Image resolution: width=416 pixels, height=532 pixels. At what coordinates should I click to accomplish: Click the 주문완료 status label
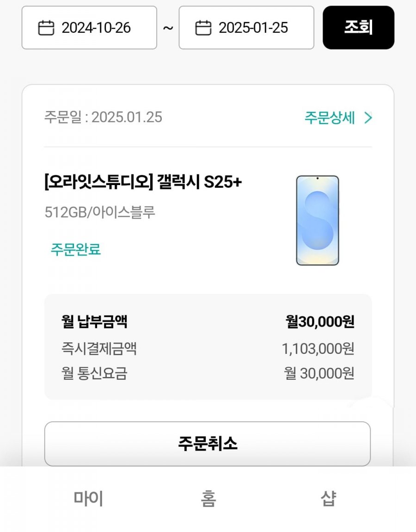pos(76,250)
